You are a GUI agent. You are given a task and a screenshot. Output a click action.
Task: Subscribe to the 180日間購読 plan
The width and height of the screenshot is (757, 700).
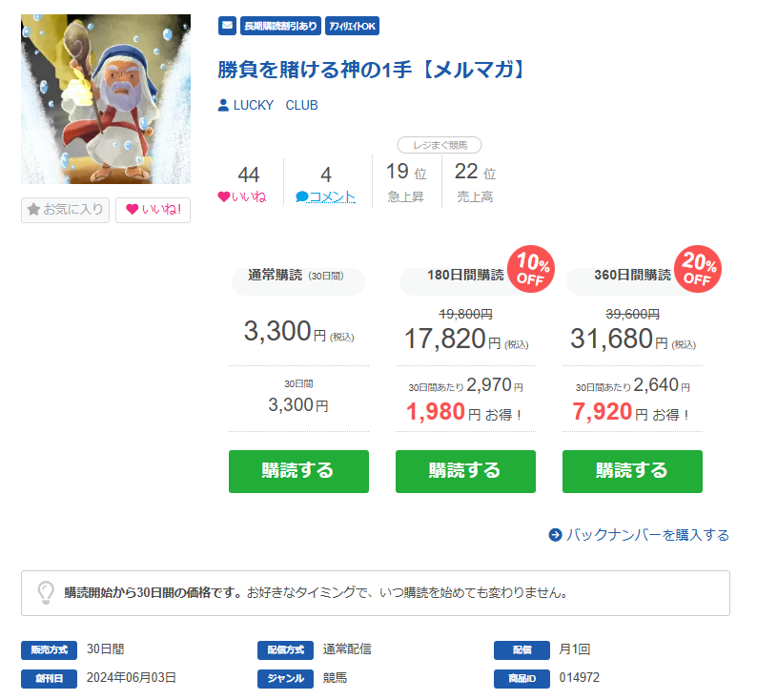tap(465, 471)
